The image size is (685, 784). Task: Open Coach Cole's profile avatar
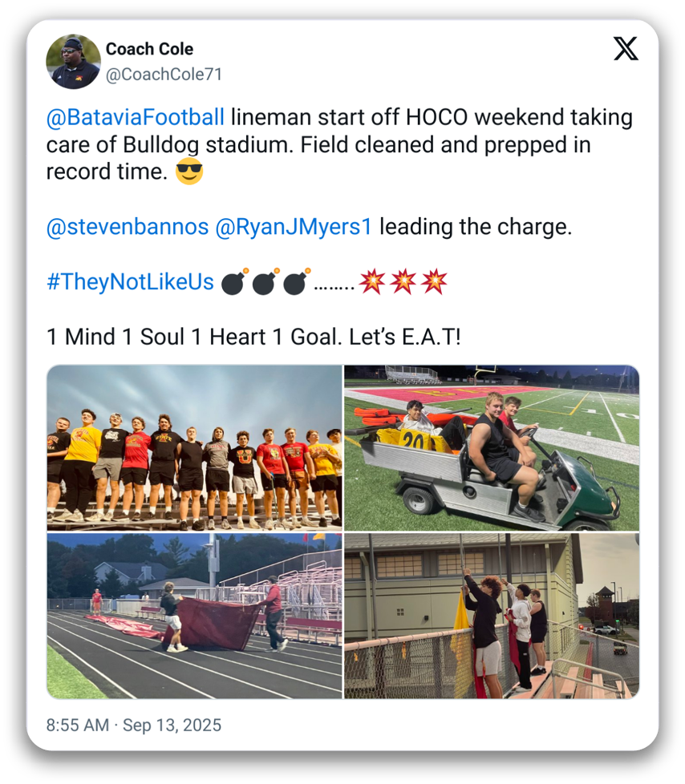(73, 61)
